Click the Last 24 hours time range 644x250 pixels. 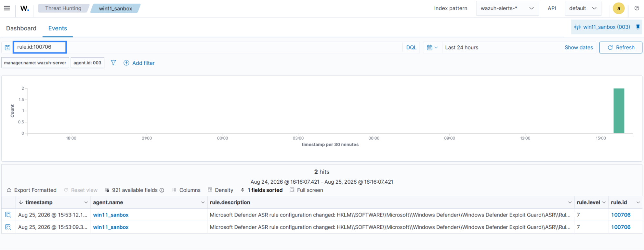[x=462, y=48]
